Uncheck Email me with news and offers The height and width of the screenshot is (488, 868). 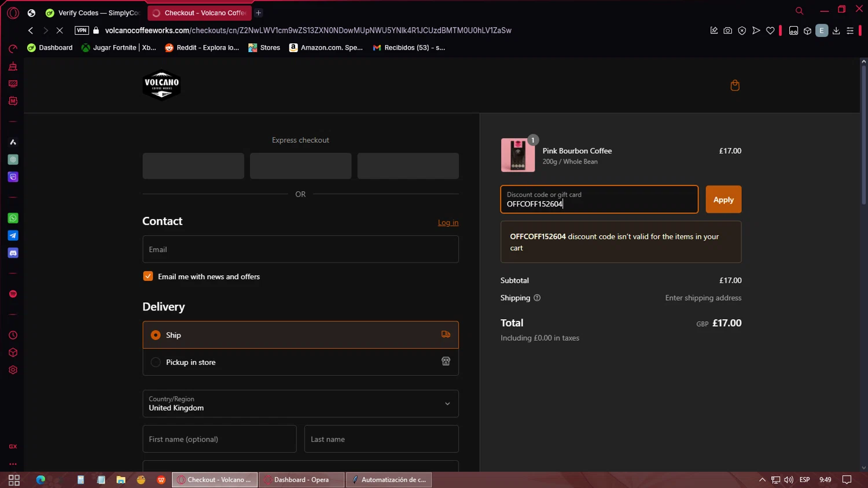tap(148, 276)
